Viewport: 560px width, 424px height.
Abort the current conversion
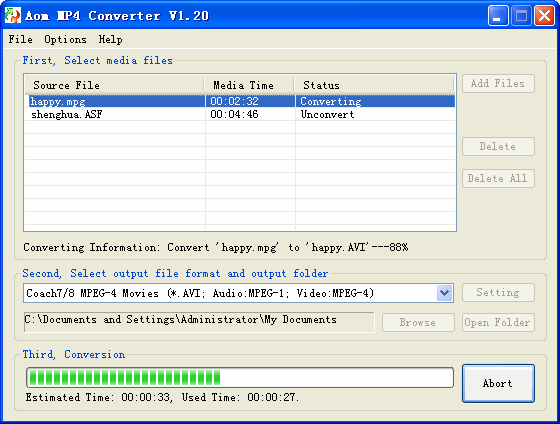(x=498, y=383)
